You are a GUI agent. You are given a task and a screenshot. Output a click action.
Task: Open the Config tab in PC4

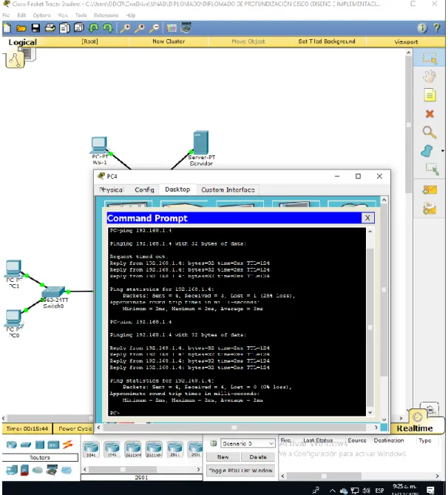tap(144, 189)
